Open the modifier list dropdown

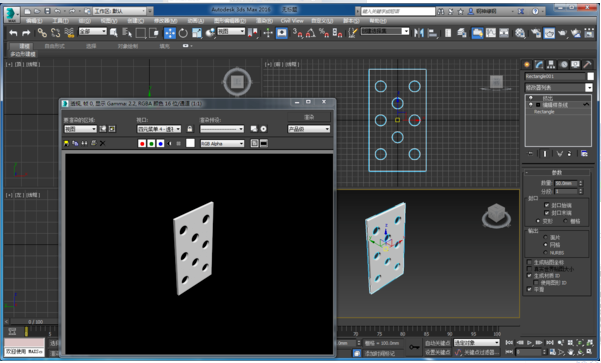[558, 88]
